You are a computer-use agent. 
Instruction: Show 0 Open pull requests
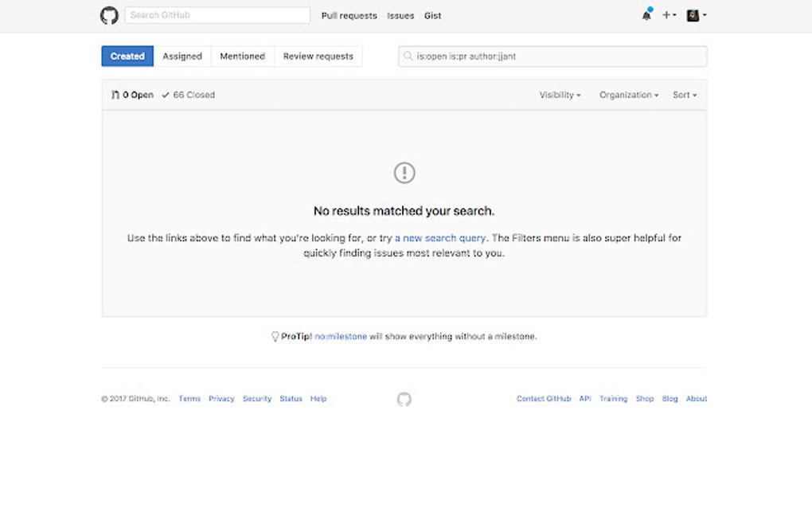pos(133,95)
